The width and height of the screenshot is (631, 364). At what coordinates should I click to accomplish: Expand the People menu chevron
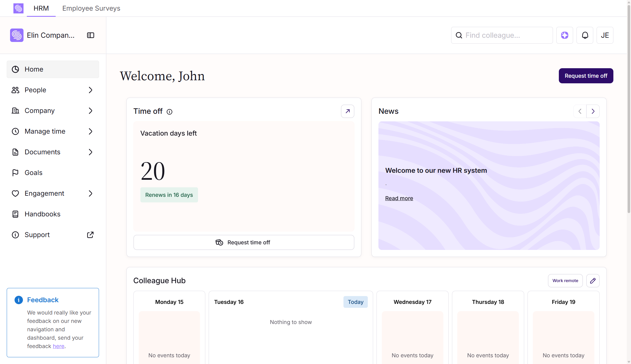(90, 90)
